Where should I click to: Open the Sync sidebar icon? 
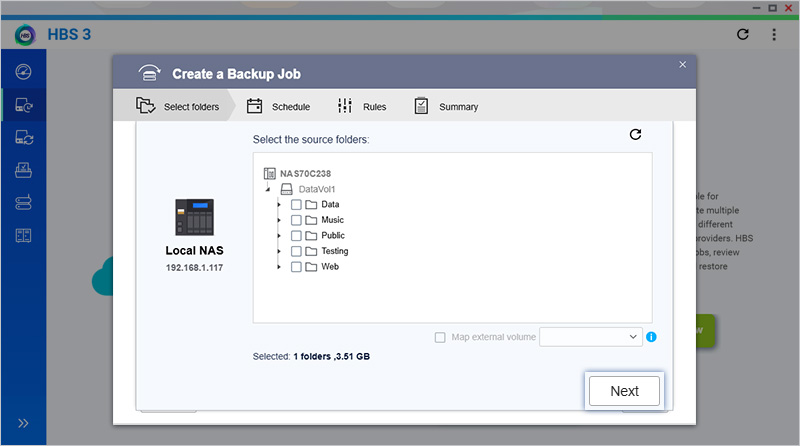coord(23,138)
